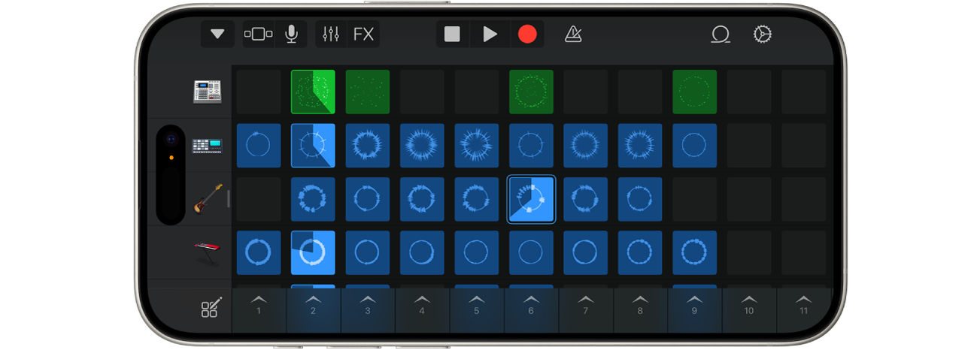Select the bass guitar track icon
The width and height of the screenshot is (980, 350).
pos(208,199)
